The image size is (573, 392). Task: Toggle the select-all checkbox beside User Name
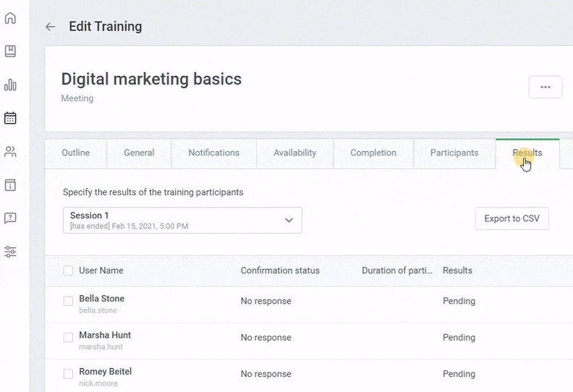tap(68, 270)
